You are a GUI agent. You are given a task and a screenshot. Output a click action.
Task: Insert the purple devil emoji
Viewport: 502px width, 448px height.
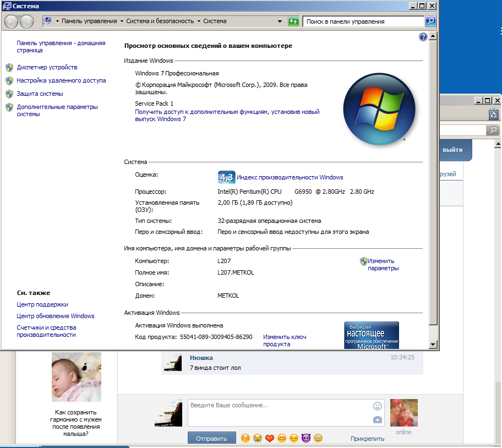pyautogui.click(x=306, y=438)
